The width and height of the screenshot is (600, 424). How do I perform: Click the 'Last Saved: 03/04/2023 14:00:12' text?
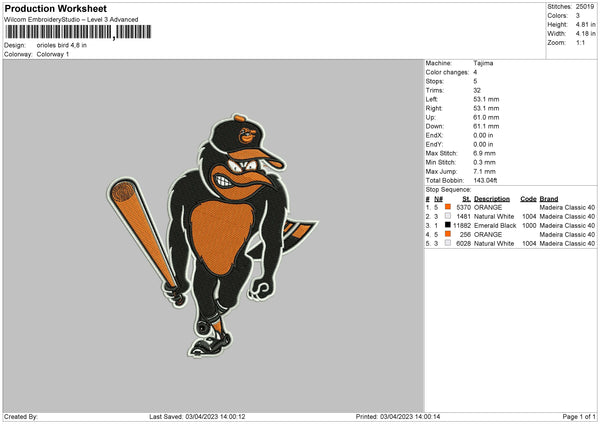(197, 417)
